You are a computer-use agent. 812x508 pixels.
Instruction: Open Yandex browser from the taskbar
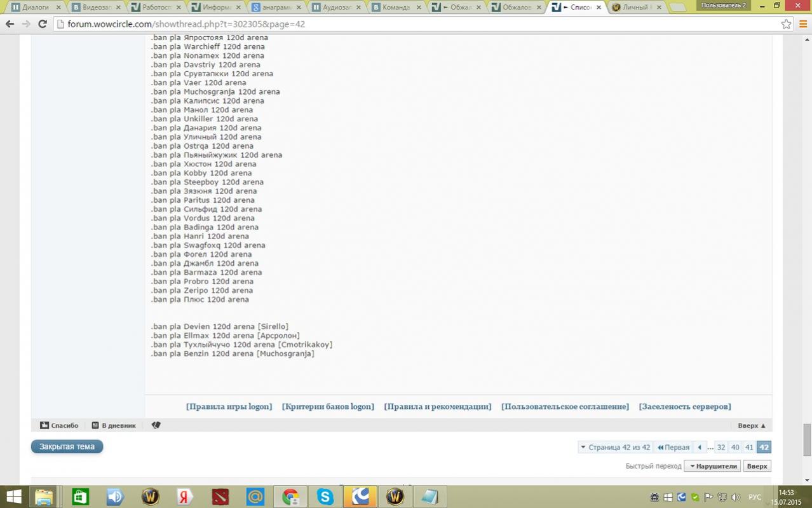click(x=185, y=497)
